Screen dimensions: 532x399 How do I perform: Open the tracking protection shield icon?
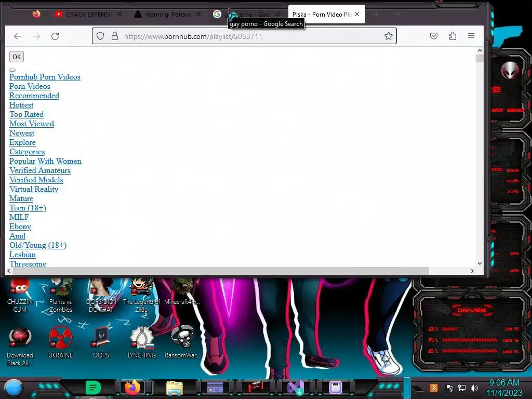click(x=100, y=36)
